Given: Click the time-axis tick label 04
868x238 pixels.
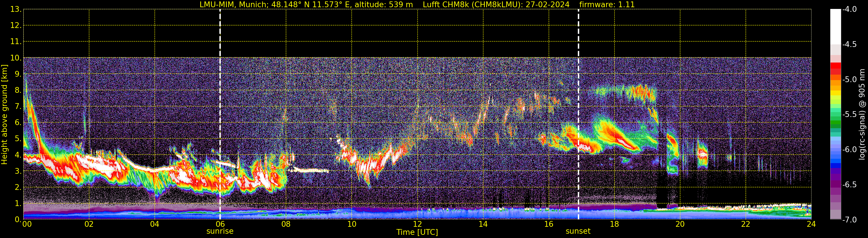Looking at the screenshot, I should pos(154,224).
